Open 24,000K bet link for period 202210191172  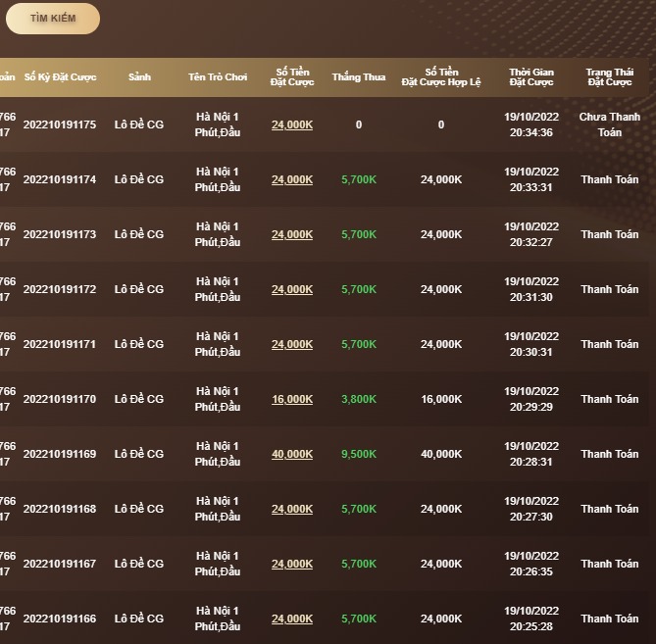292,290
